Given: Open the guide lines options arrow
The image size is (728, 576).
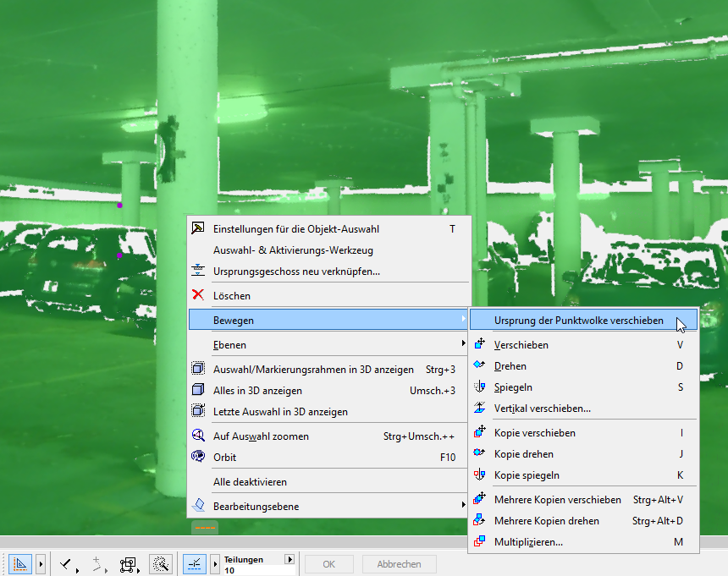Looking at the screenshot, I should (x=41, y=564).
